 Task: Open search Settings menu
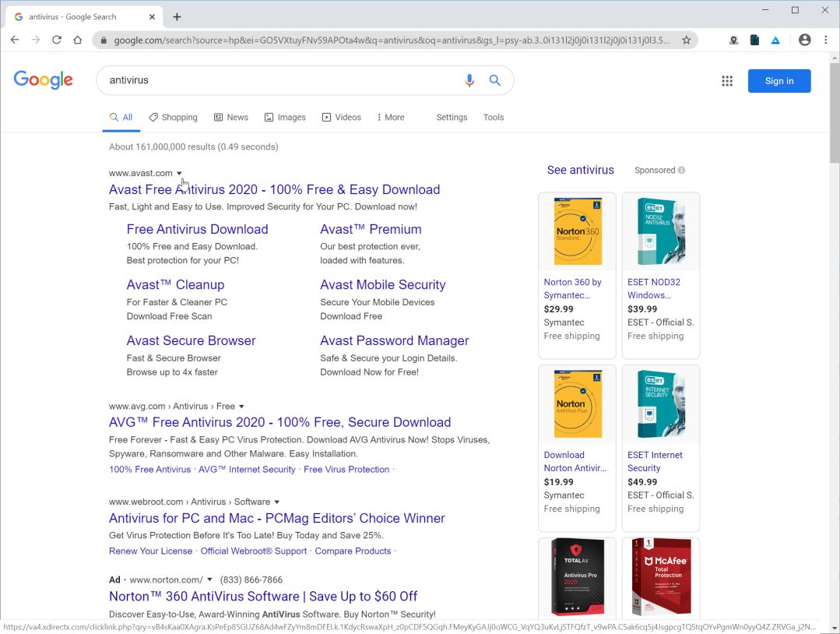[x=452, y=118]
